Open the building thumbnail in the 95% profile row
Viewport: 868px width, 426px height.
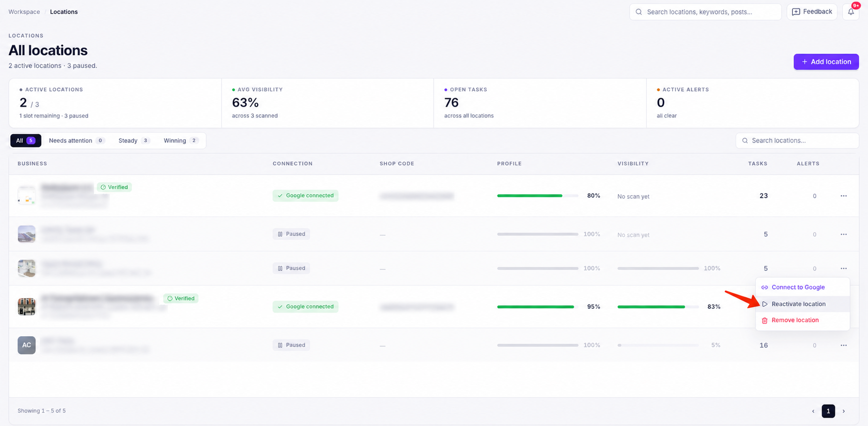(x=27, y=307)
